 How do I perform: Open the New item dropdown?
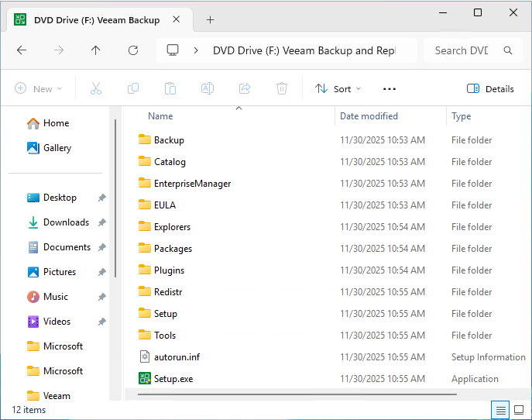tap(39, 89)
